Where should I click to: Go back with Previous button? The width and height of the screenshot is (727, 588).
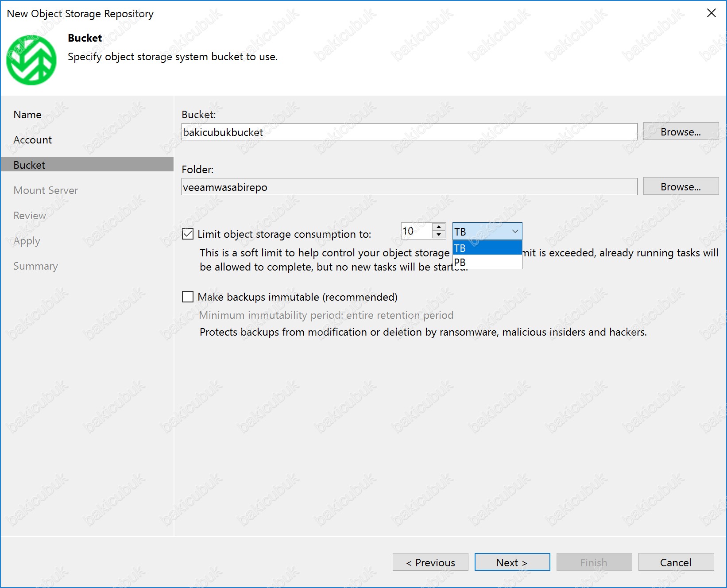click(430, 562)
